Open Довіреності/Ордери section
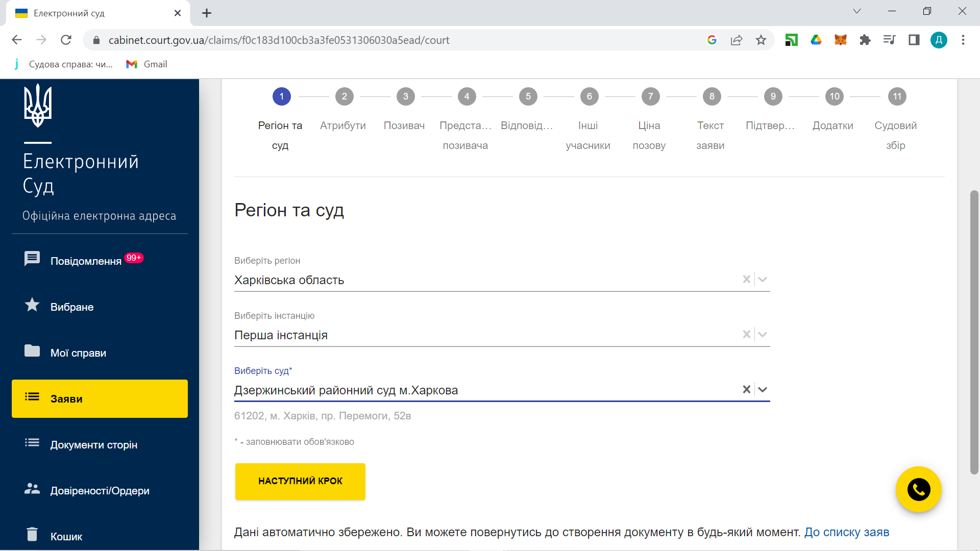This screenshot has height=551, width=980. click(x=100, y=490)
